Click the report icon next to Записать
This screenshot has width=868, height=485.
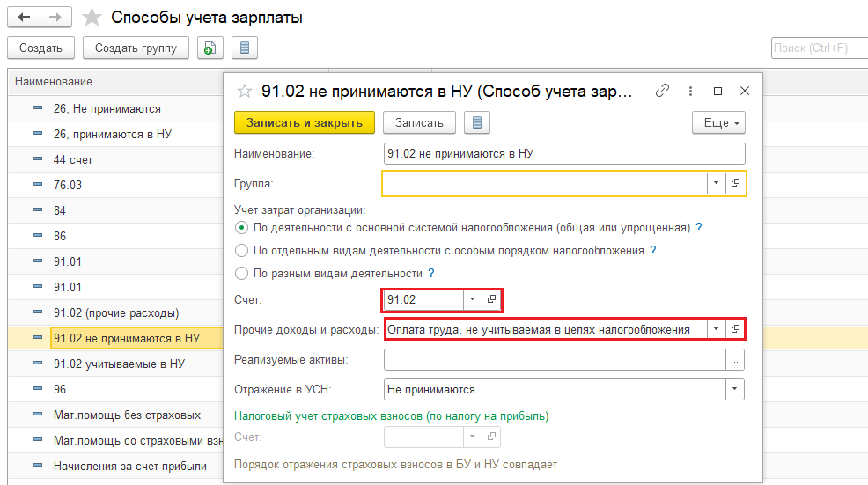[x=477, y=122]
